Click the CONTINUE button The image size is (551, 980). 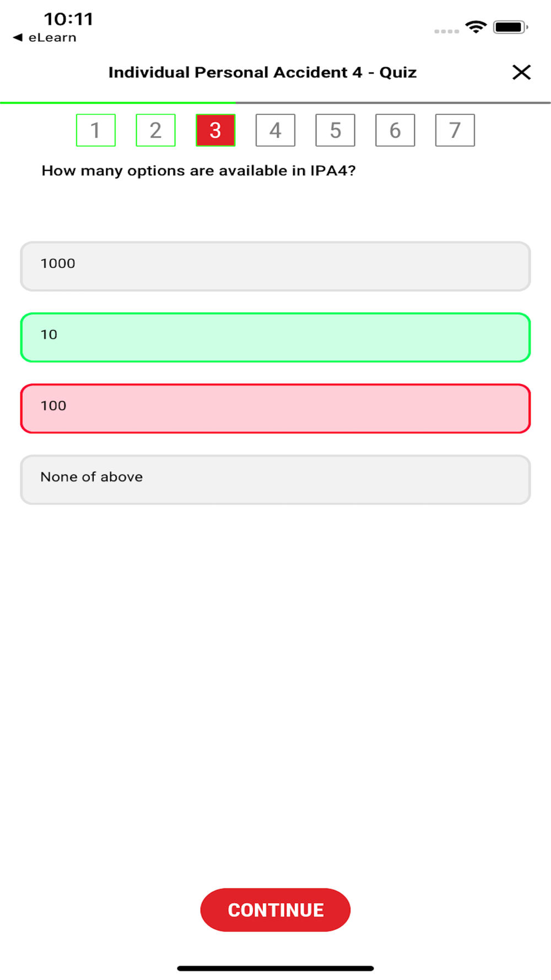click(x=275, y=910)
